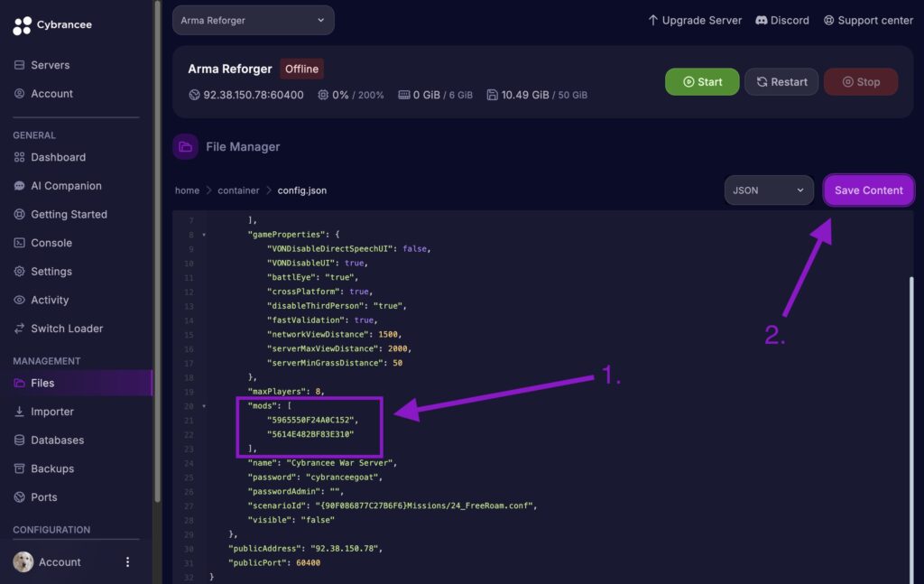Open the Support center link
This screenshot has height=584, width=924.
tap(869, 20)
